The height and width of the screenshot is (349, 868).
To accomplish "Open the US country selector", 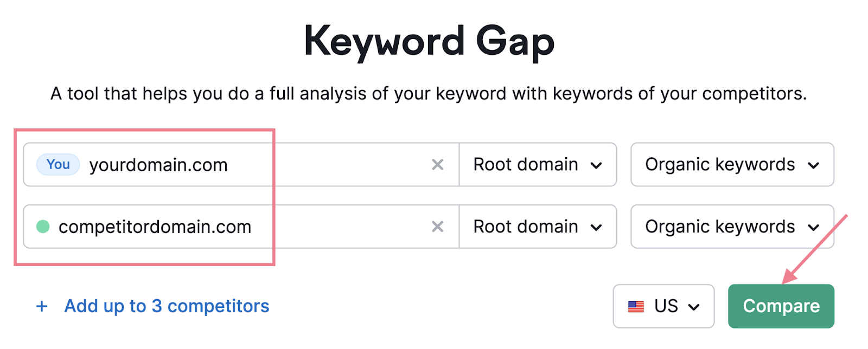I will (x=663, y=306).
